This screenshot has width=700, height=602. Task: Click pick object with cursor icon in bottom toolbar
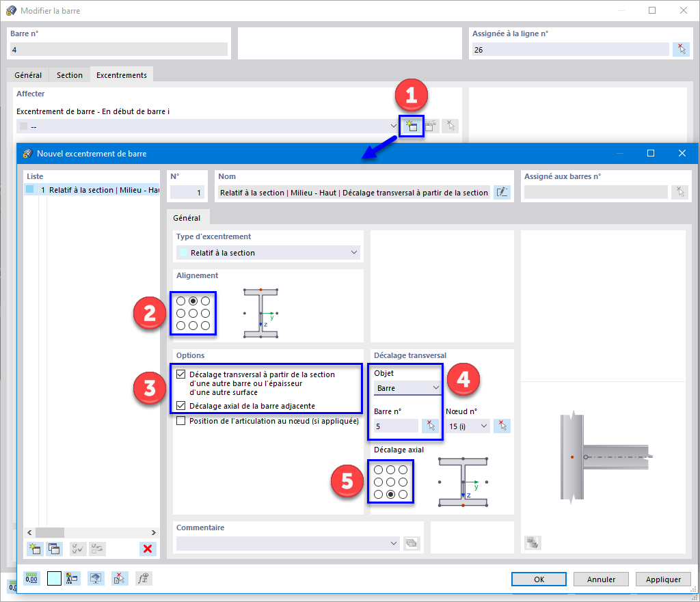coord(119,578)
